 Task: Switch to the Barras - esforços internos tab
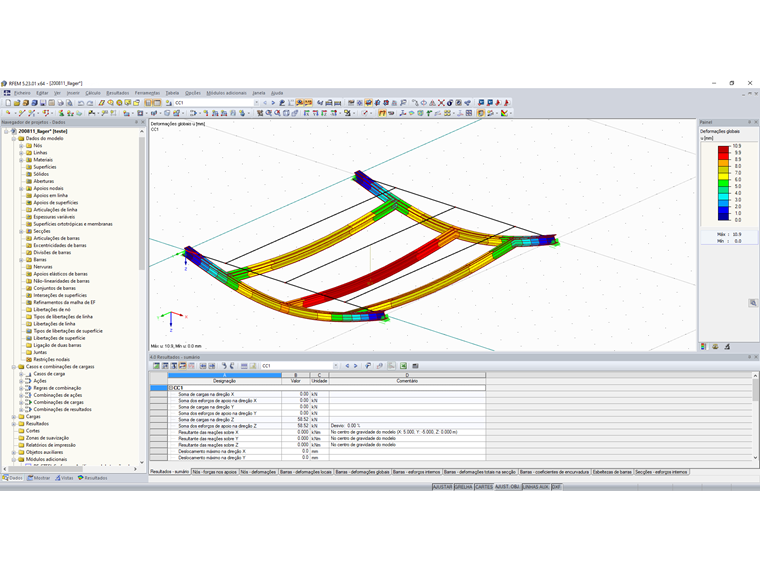pyautogui.click(x=417, y=472)
